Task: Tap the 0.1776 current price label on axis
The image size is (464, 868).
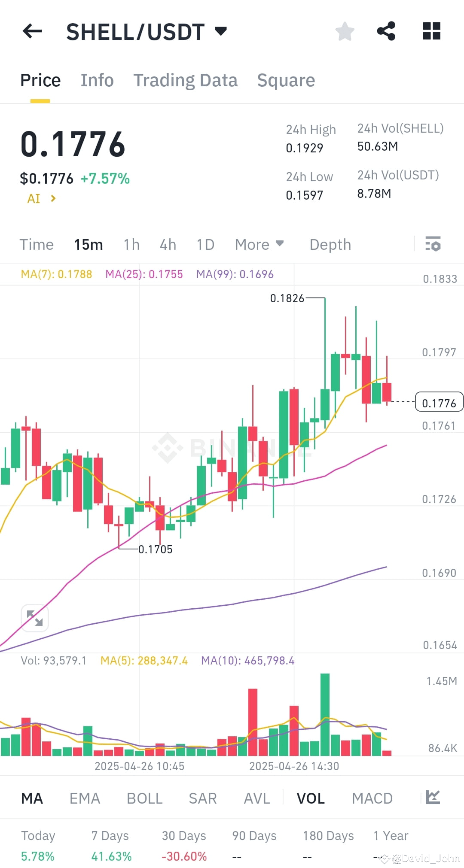Action: coord(439,403)
